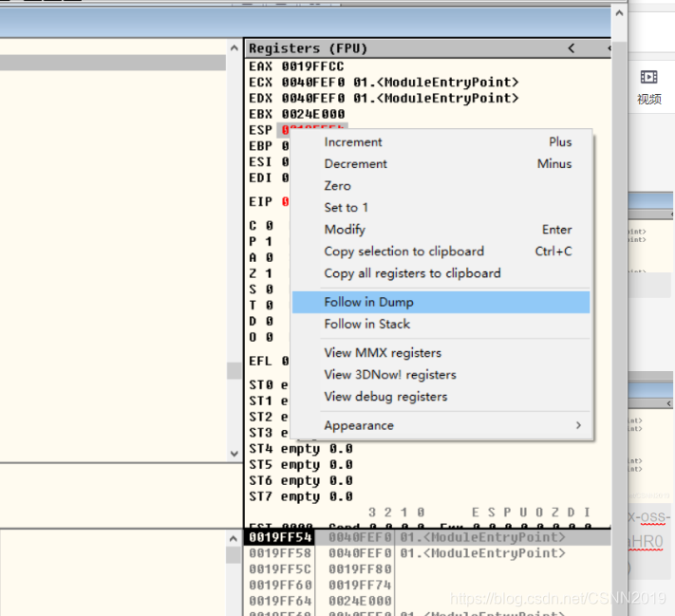Screen dimensions: 675x616
Task: Choose Decrement from the context menu
Action: coord(441,164)
